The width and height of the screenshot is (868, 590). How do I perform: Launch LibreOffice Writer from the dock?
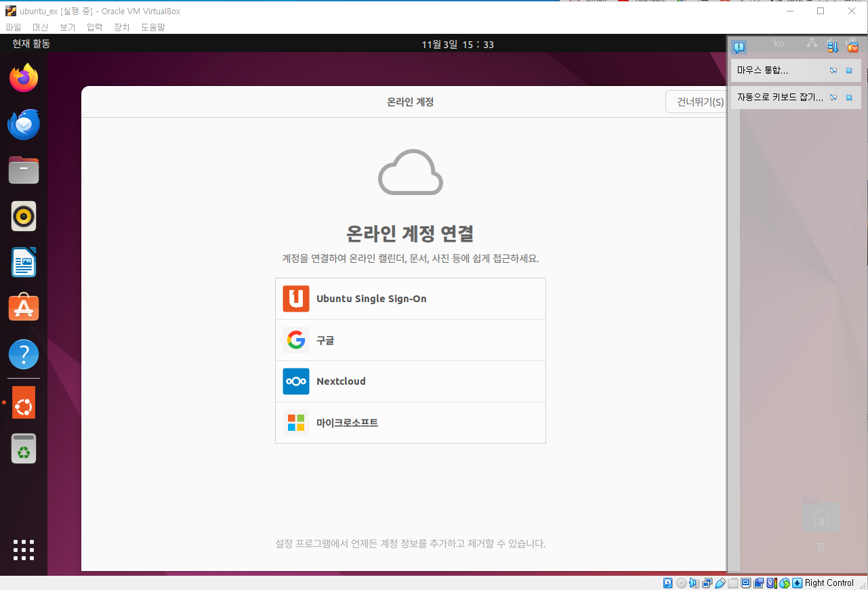(x=24, y=262)
